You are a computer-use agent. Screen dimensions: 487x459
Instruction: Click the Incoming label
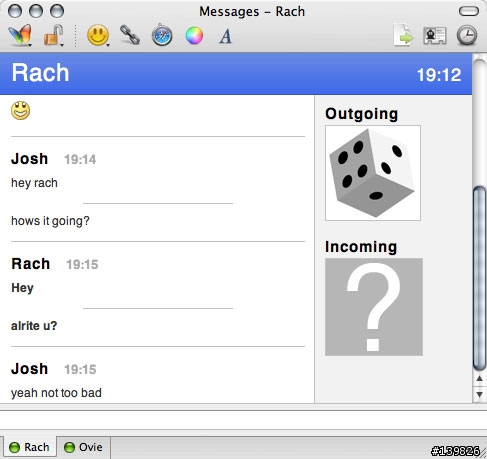pos(361,247)
